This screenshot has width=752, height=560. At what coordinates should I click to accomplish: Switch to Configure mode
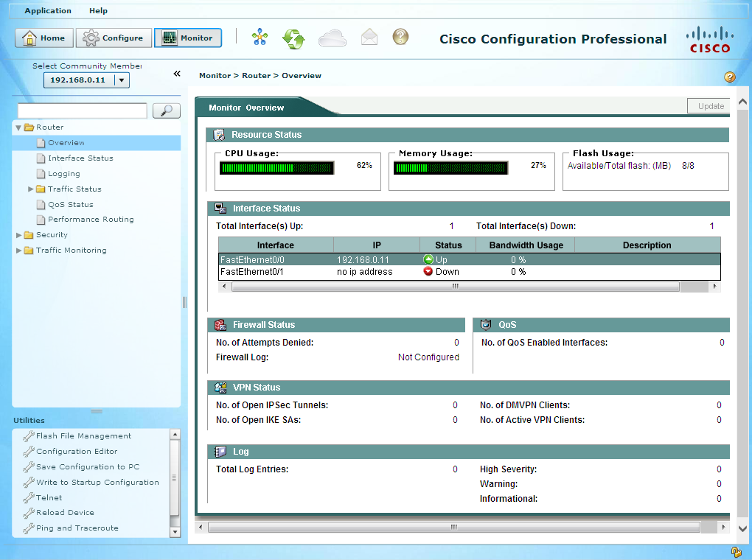point(114,38)
